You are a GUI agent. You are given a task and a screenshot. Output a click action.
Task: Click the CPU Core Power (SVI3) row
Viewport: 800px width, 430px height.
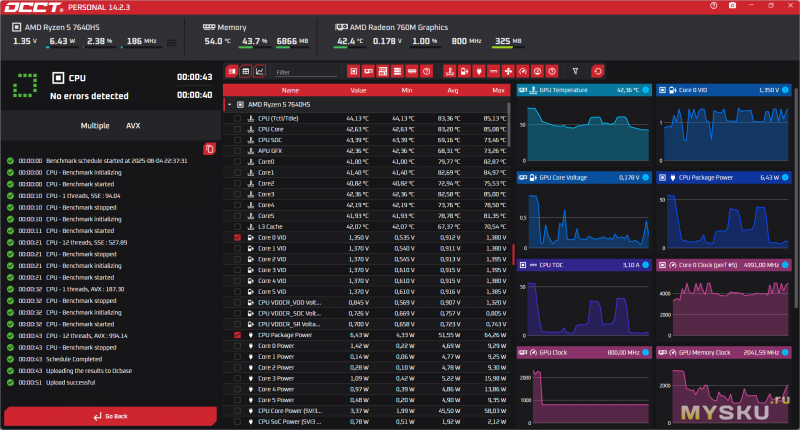pyautogui.click(x=366, y=411)
